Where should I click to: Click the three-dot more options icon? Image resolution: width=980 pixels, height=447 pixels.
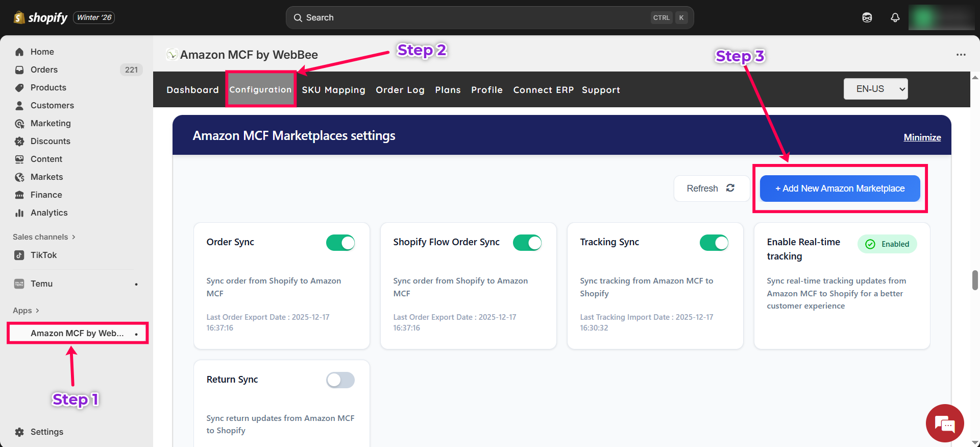(961, 55)
